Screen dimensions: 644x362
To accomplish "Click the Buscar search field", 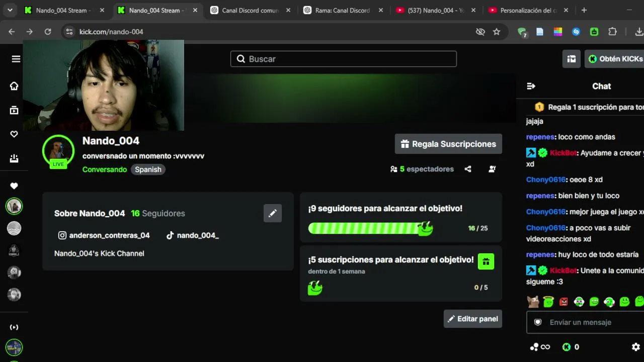I will tap(344, 59).
